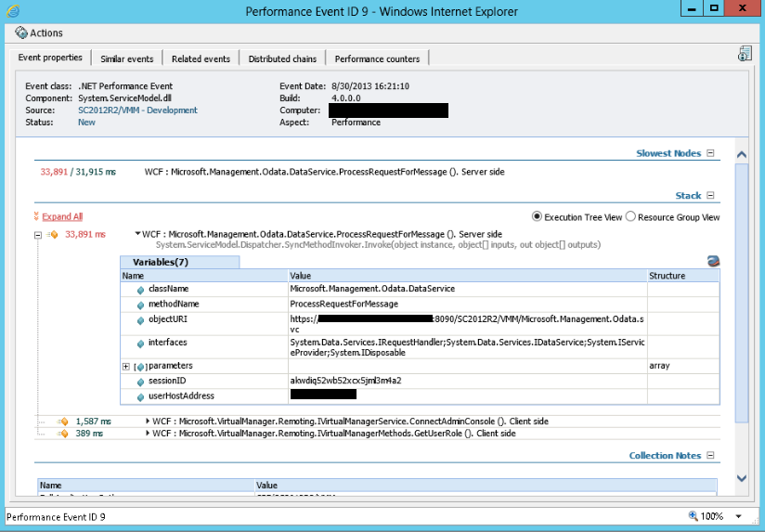
Task: Click the node icon beside 389 ms
Action: click(x=63, y=434)
